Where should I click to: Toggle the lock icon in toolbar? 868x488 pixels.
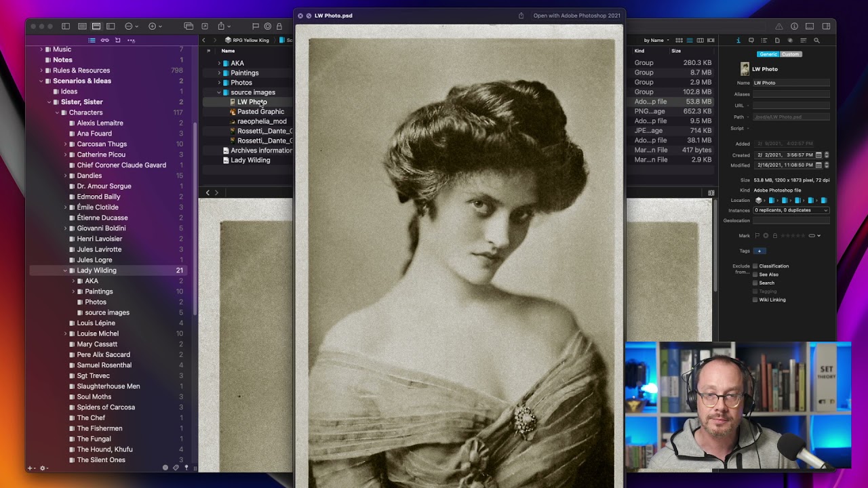tap(279, 26)
